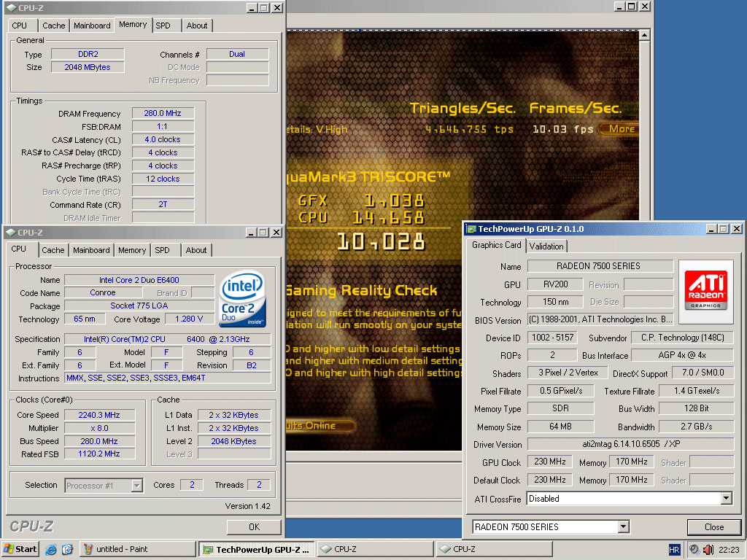Image resolution: width=747 pixels, height=560 pixels.
Task: Click the Cycle Time value 12 clocks
Action: (x=163, y=179)
